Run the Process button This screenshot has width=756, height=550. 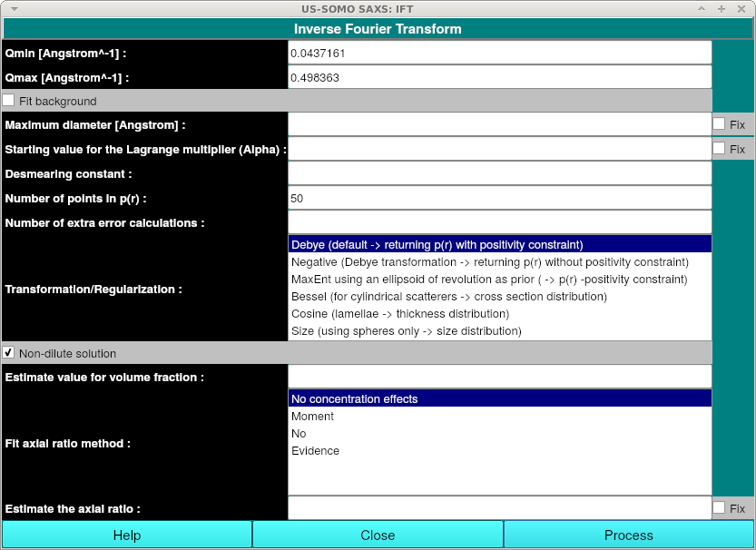coord(629,535)
